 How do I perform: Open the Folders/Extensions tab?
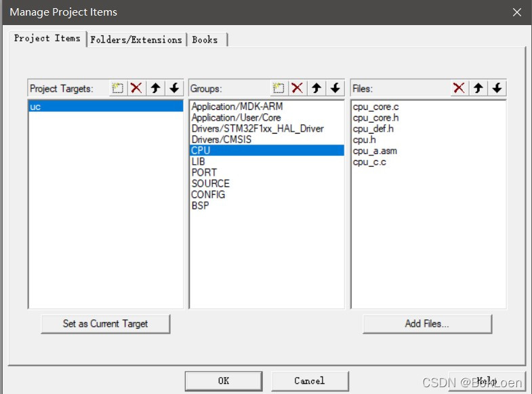click(136, 40)
